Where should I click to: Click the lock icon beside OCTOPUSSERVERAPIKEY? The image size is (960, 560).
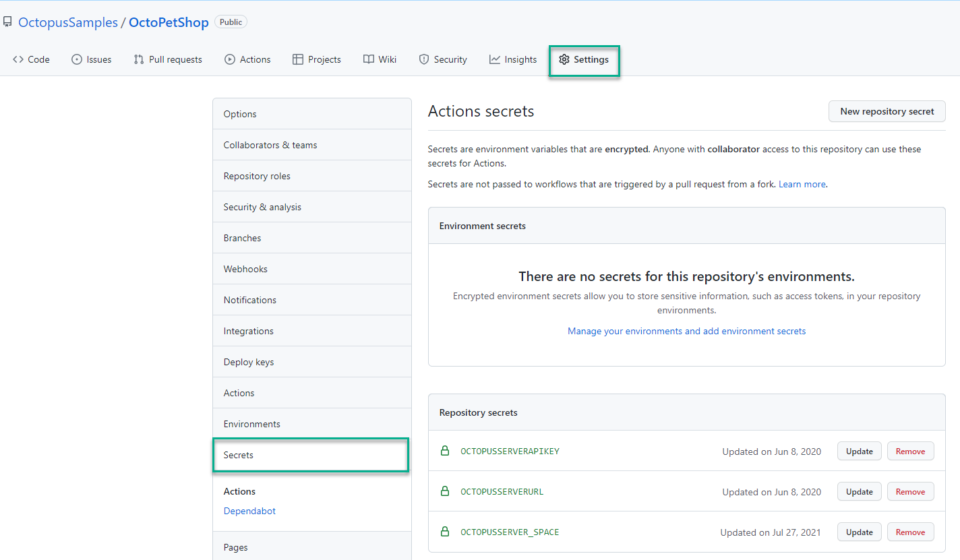[444, 451]
